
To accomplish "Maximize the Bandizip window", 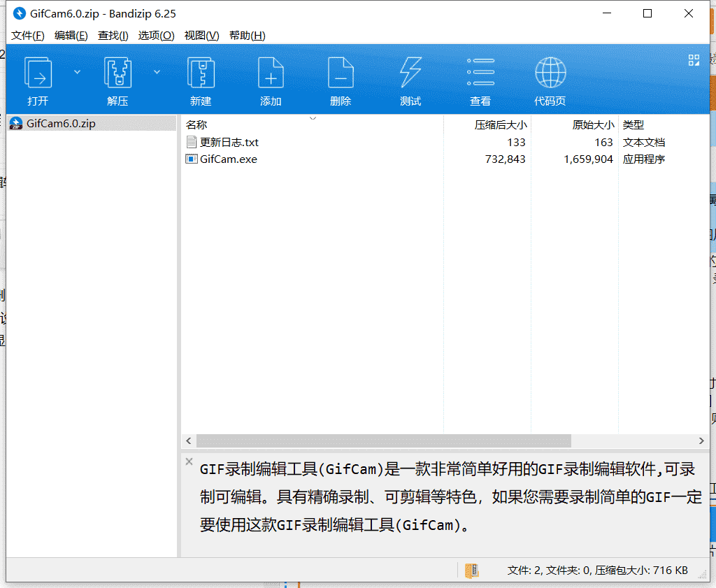I will 647,14.
